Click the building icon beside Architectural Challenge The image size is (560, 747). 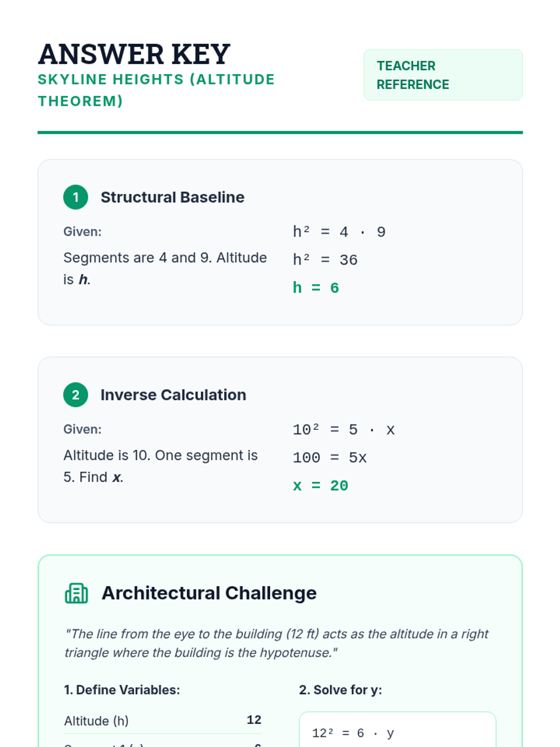[76, 593]
